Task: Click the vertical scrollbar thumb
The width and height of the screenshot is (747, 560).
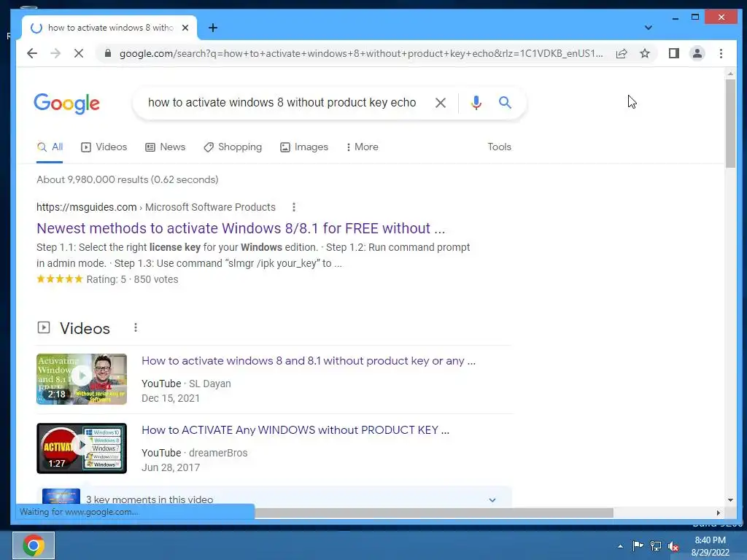Action: point(730,124)
